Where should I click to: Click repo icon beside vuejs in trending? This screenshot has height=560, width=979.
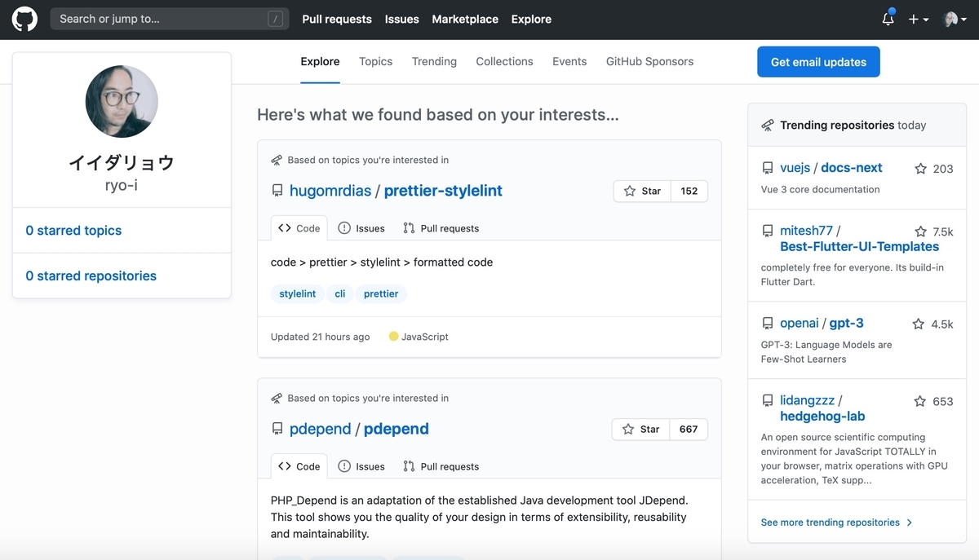pos(768,168)
